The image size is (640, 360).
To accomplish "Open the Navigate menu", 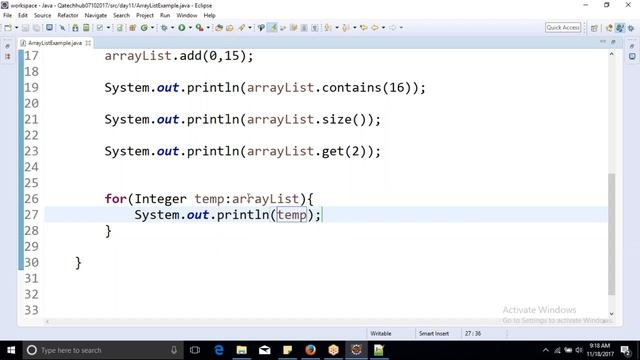I will pyautogui.click(x=96, y=16).
